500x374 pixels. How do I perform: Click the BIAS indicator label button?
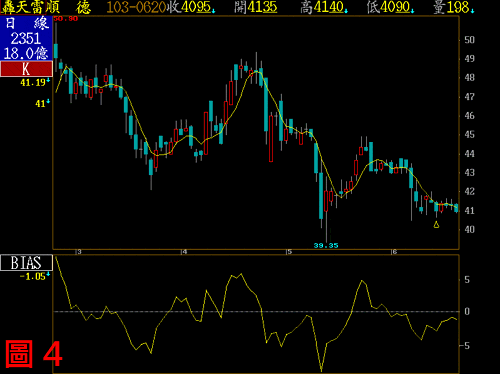(x=26, y=263)
